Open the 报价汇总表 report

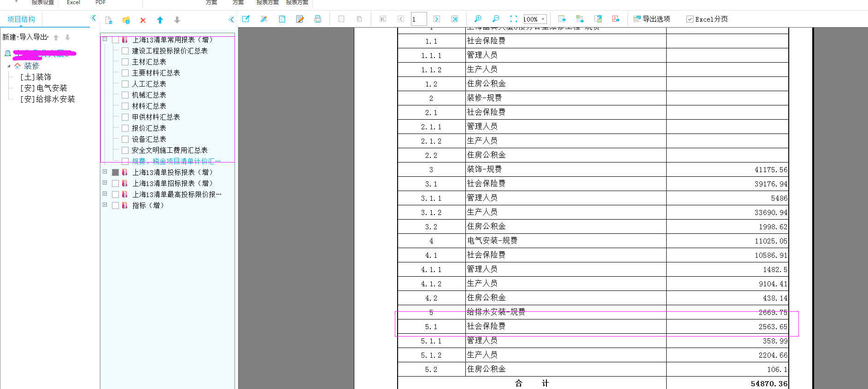click(149, 128)
